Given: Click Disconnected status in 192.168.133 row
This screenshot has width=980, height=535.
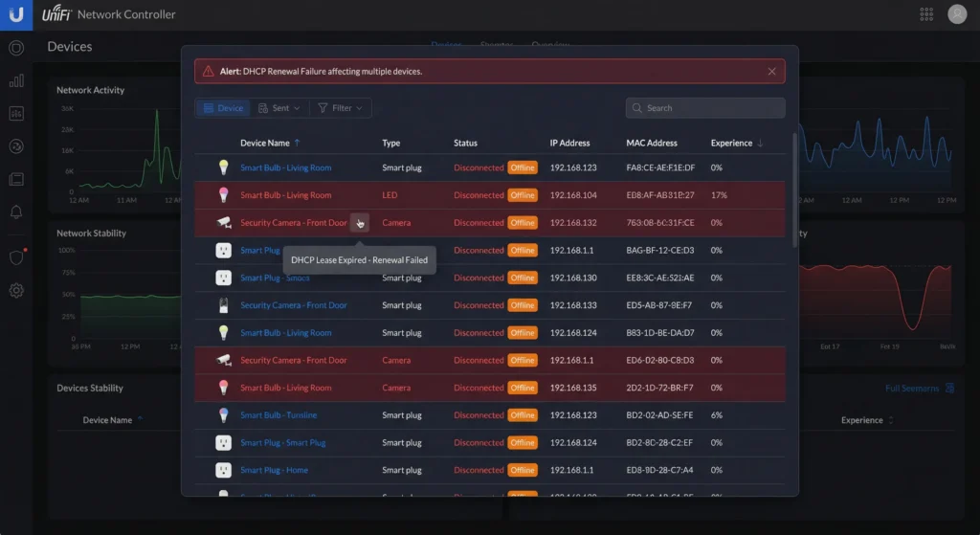Looking at the screenshot, I should 479,305.
